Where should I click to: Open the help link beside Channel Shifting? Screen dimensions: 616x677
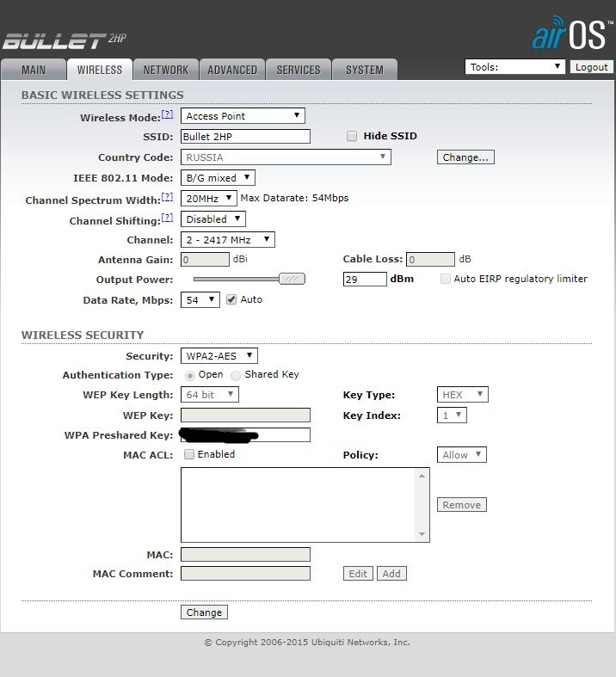(167, 218)
